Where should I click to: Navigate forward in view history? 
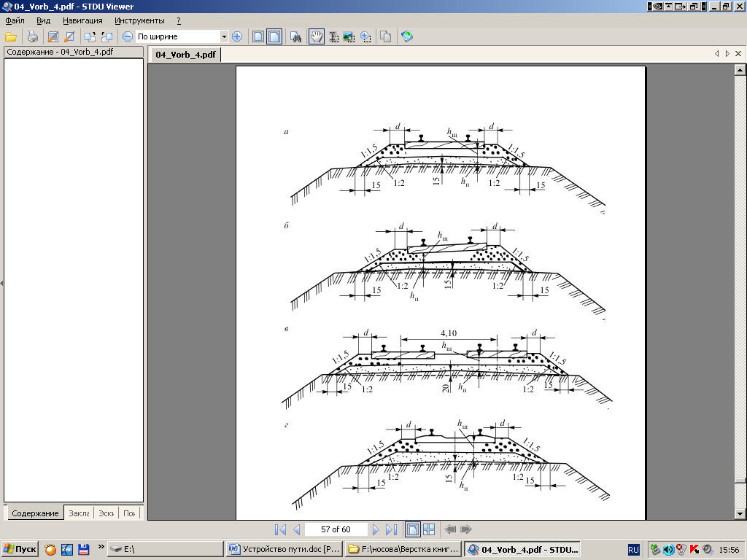pos(466,529)
